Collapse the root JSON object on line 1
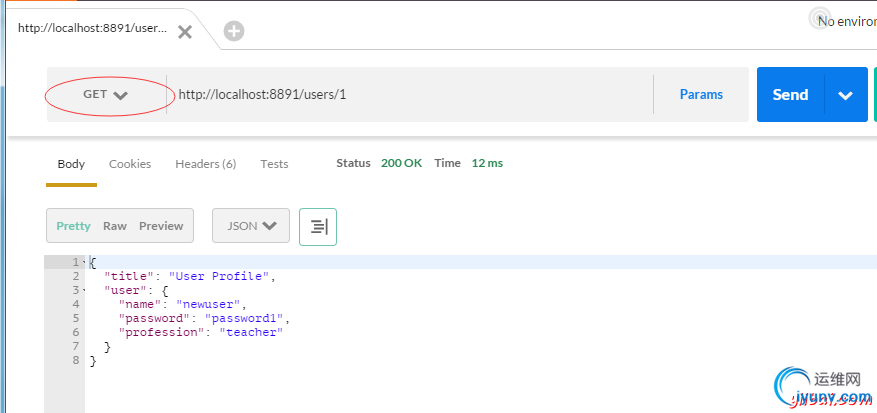The image size is (877, 413). 83,263
